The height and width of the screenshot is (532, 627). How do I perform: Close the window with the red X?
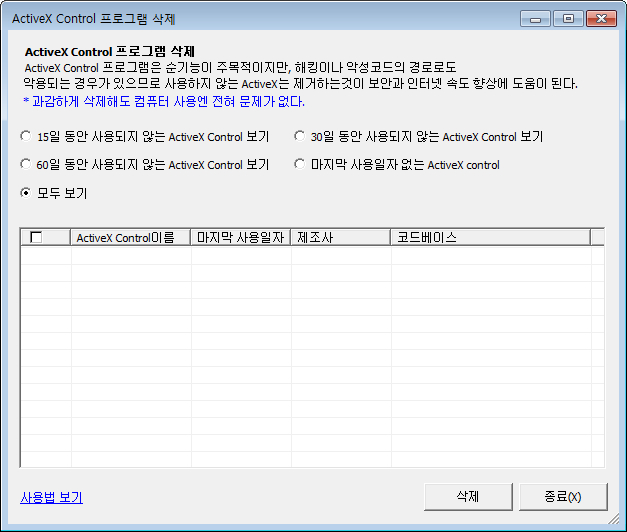[x=601, y=19]
